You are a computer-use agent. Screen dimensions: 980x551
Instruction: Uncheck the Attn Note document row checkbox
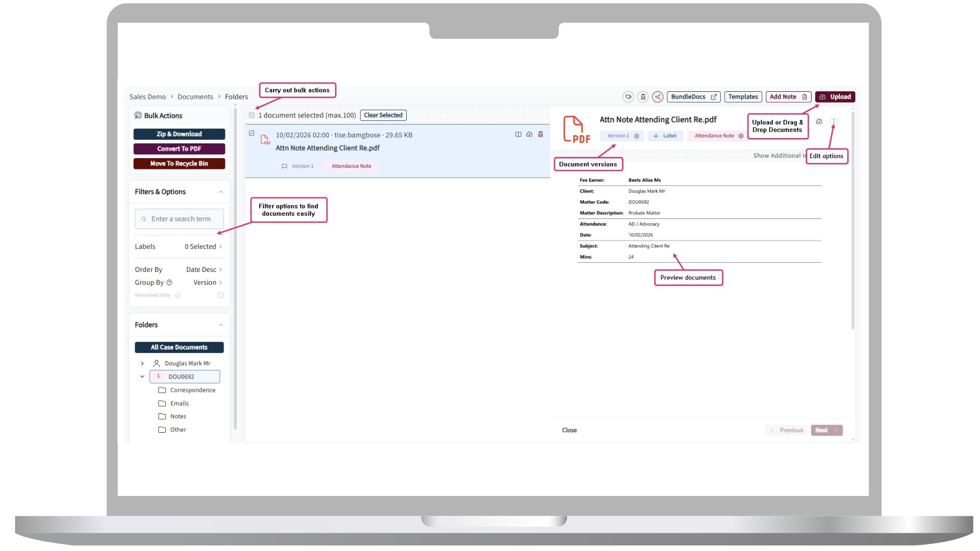pos(252,133)
